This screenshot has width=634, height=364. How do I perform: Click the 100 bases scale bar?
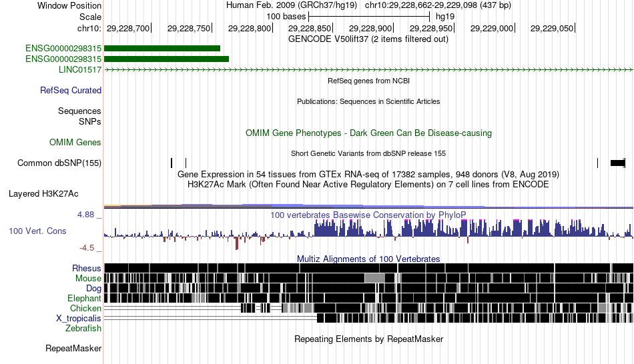[x=369, y=17]
